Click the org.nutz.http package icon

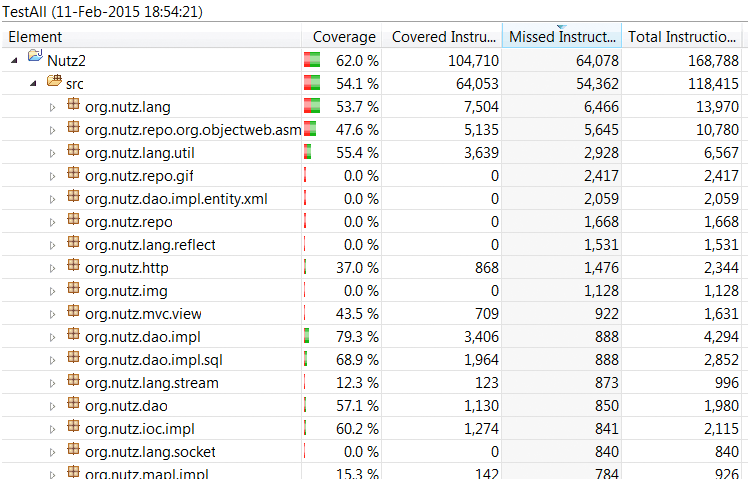click(x=73, y=267)
